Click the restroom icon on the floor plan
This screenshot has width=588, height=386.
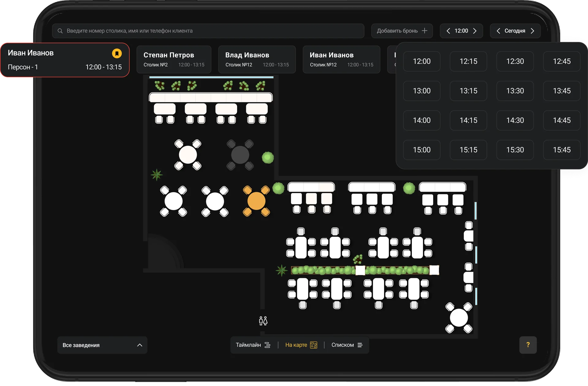(263, 321)
